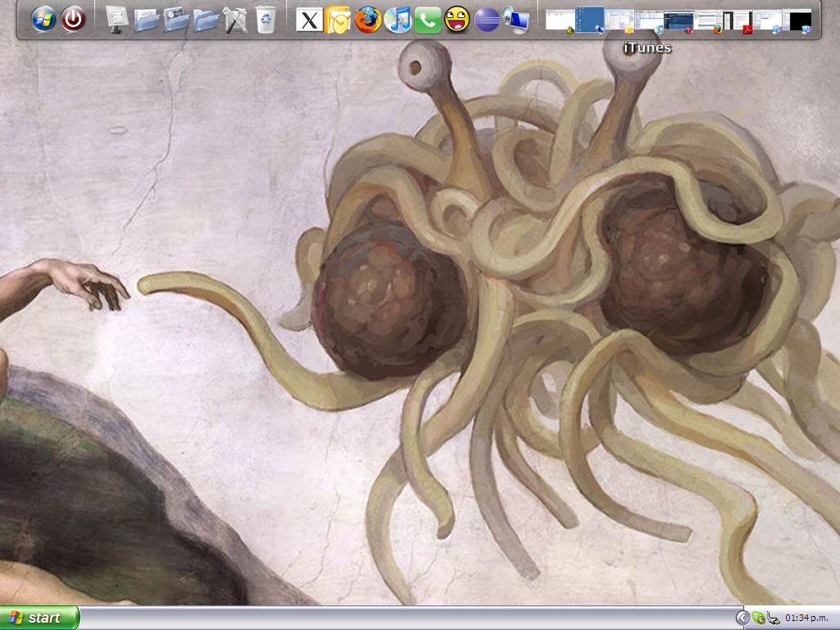The width and height of the screenshot is (840, 630).
Task: Launch Outlook from the dock
Action: click(x=337, y=20)
